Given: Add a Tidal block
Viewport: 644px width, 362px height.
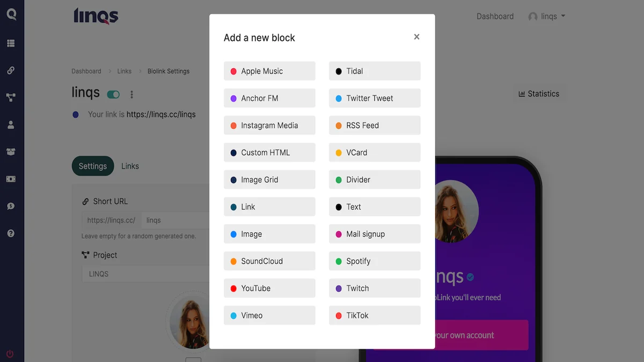Looking at the screenshot, I should click(375, 71).
